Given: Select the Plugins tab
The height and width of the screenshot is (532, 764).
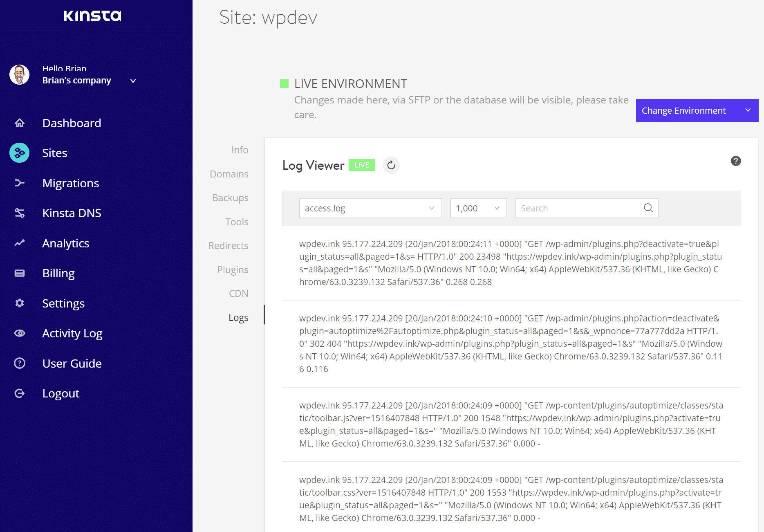Looking at the screenshot, I should 233,270.
